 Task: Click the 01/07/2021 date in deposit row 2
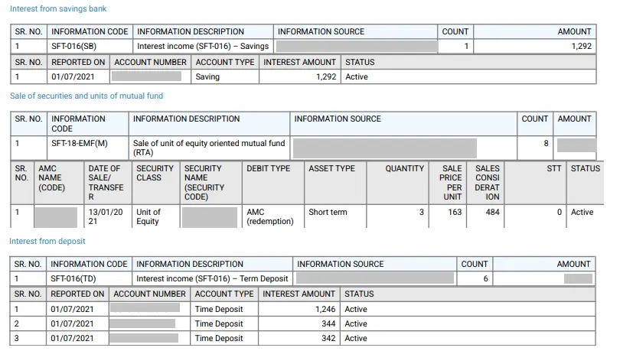pyautogui.click(x=72, y=323)
